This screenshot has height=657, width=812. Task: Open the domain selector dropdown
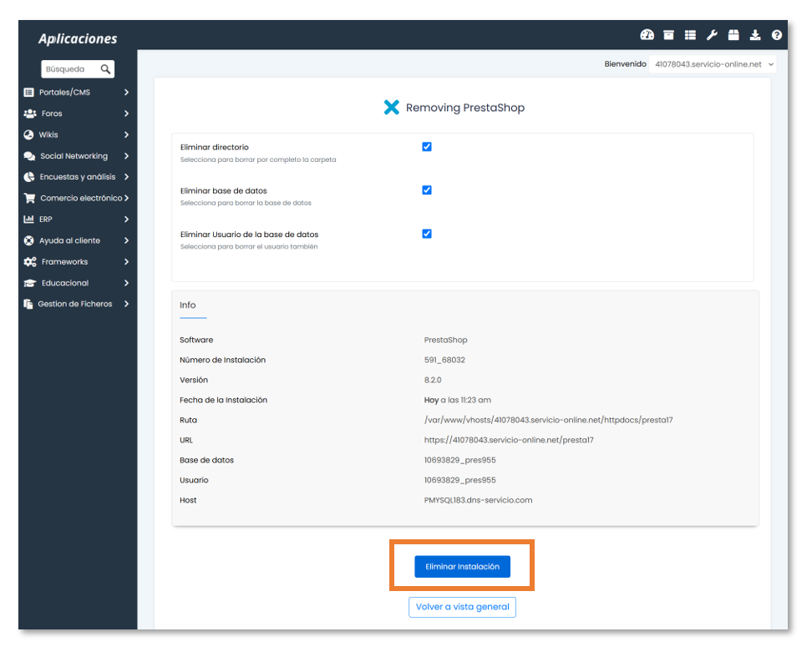[713, 64]
